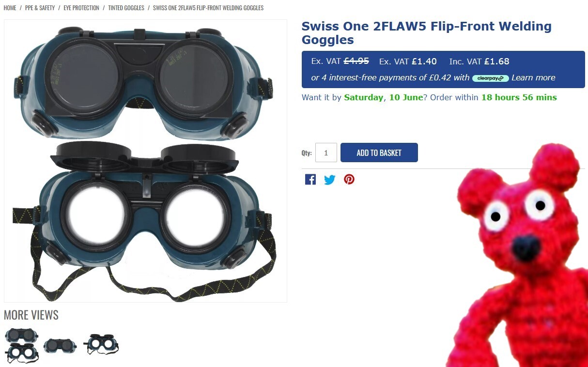Viewport: 588px width, 367px height.
Task: Share product via Twitter bird icon
Action: pos(330,180)
